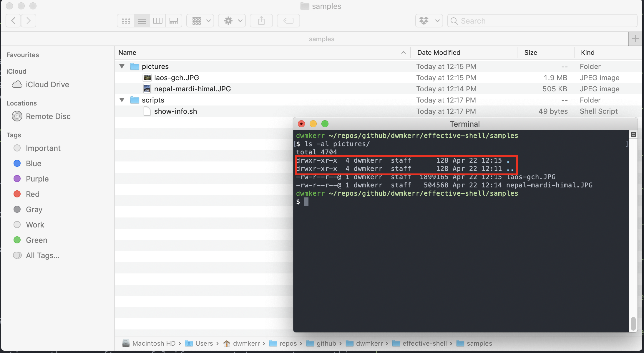Viewport: 644px width, 353px height.
Task: Toggle the Red tag in sidebar
Action: pyautogui.click(x=33, y=194)
